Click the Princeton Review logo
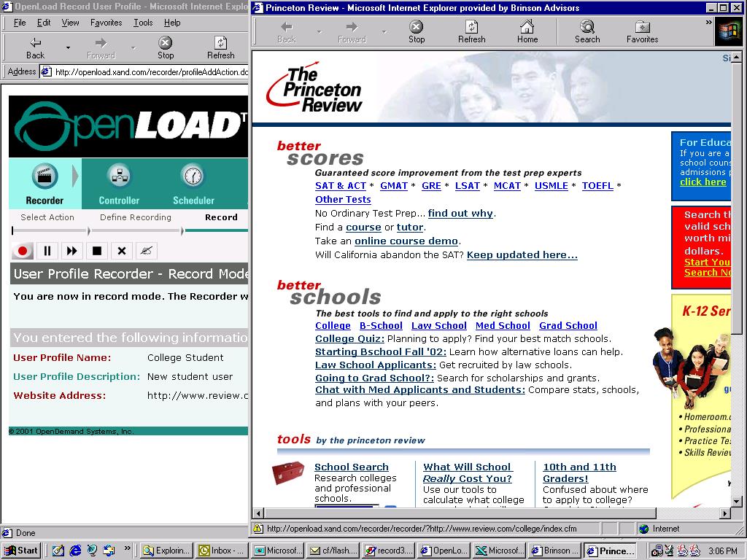 point(314,87)
